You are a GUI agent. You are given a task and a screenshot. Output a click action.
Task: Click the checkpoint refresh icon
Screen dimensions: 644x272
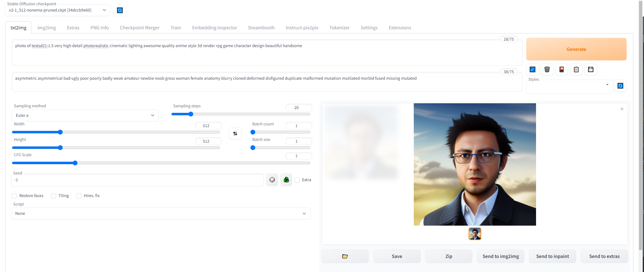click(x=120, y=10)
